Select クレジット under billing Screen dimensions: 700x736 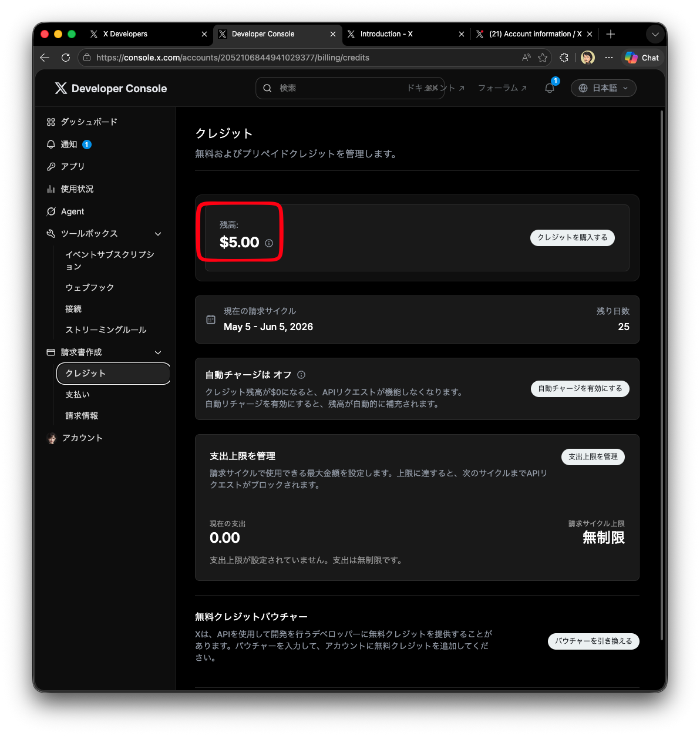[113, 374]
